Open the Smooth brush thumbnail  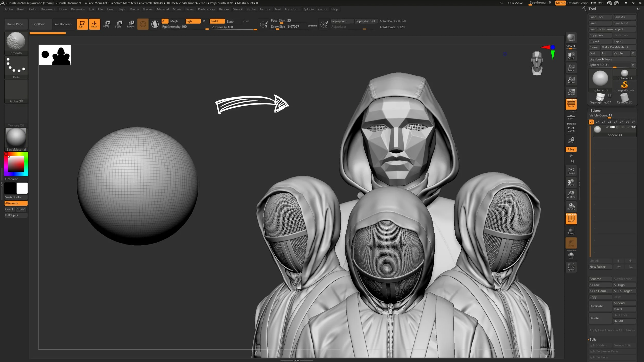click(16, 41)
